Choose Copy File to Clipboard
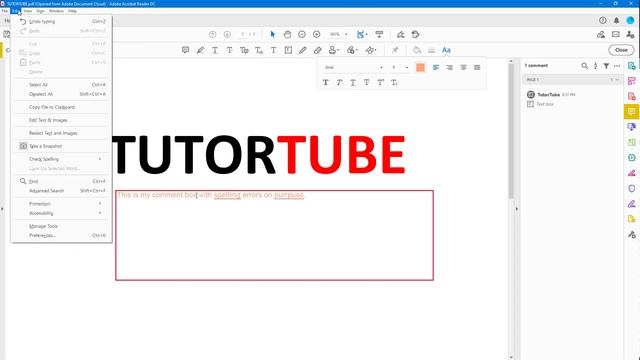 pyautogui.click(x=62, y=107)
